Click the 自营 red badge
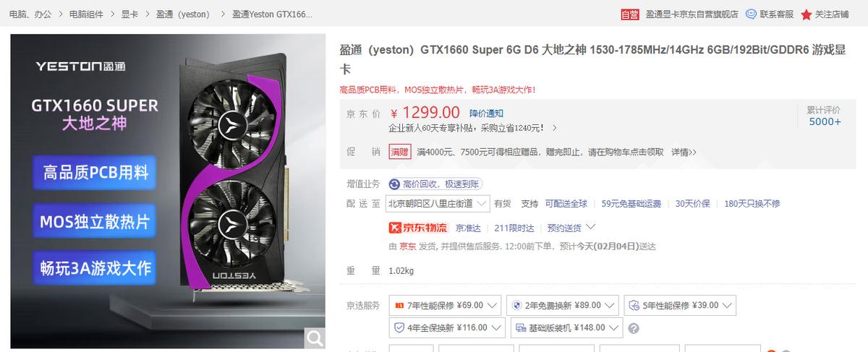Screen dimensions: 868x352 pos(630,14)
